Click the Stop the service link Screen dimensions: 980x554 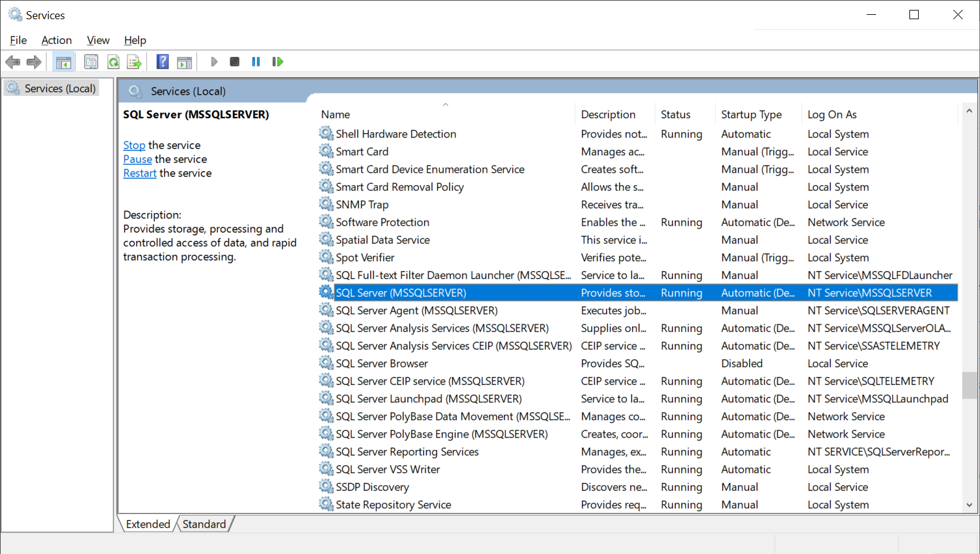[x=134, y=145]
